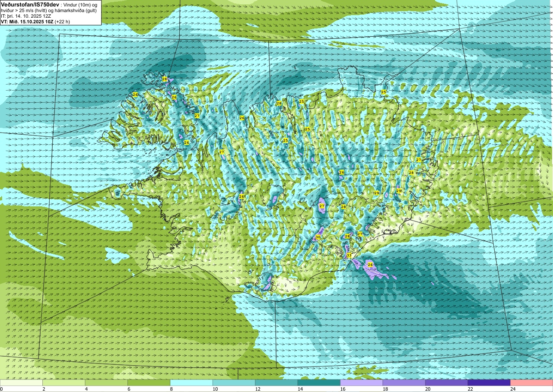
Task: Select the 10–12 turquoise legend swatch
Action: [x=234, y=383]
